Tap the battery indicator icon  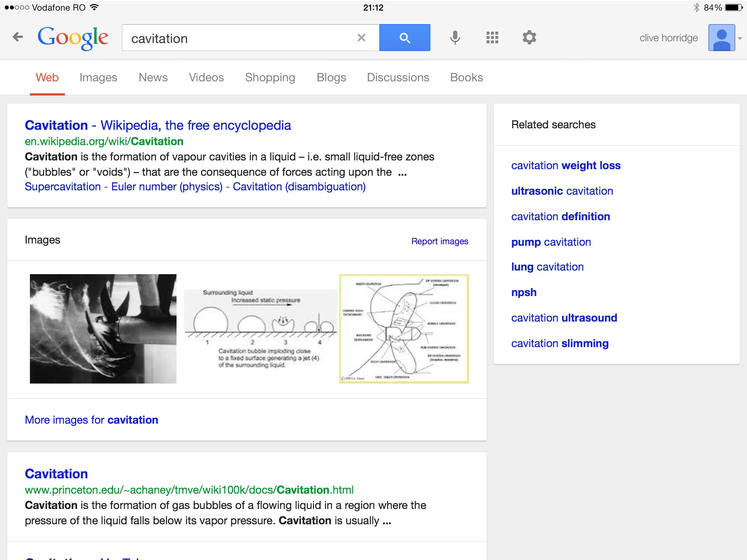(x=734, y=7)
